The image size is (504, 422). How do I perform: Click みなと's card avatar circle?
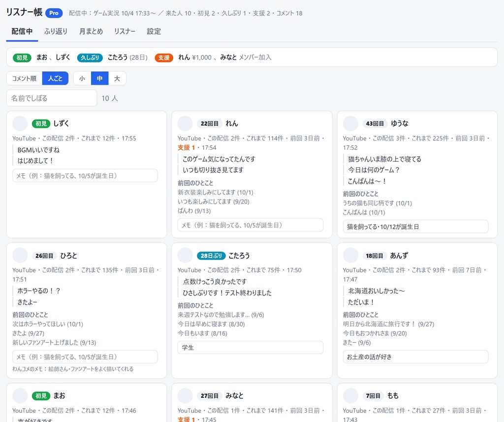(185, 395)
